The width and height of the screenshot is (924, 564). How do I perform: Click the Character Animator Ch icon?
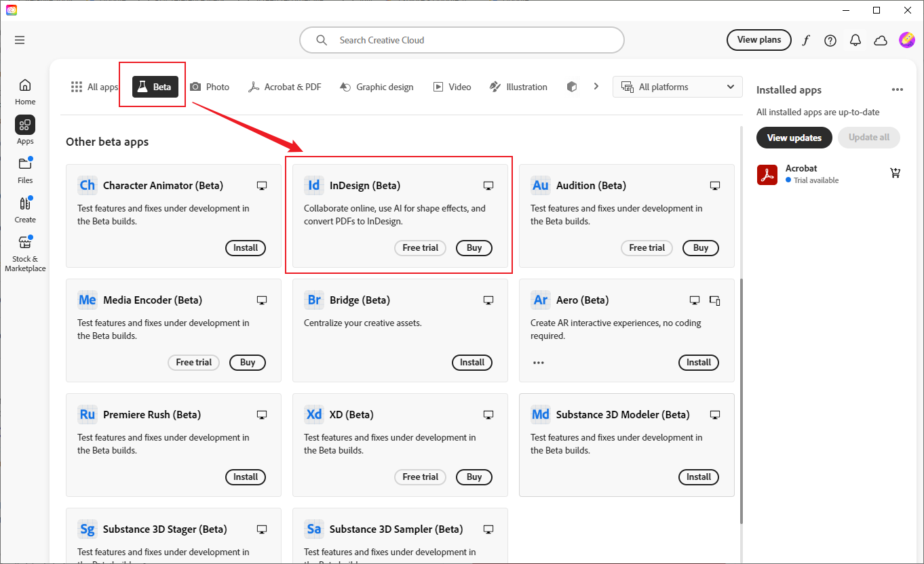coord(88,185)
